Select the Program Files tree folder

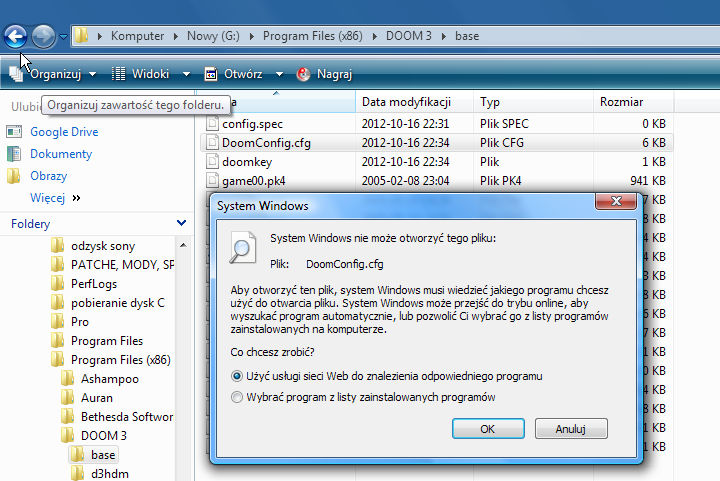(x=107, y=341)
